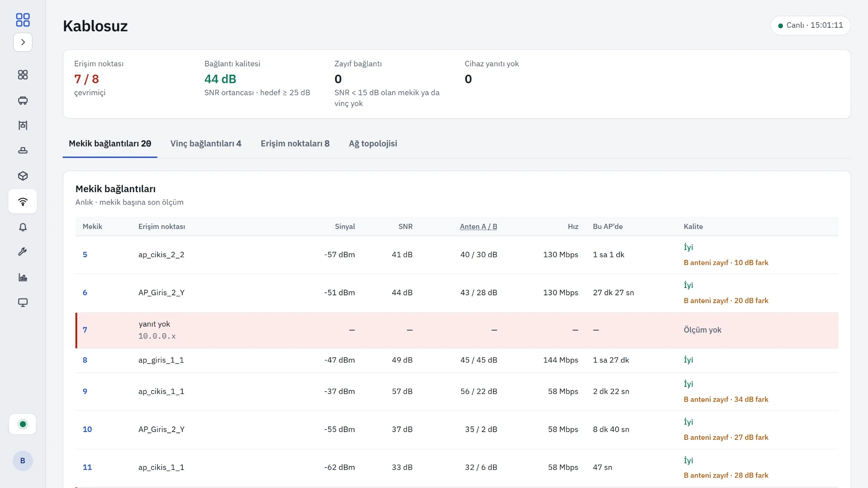Click the Canlı live status badge

[x=810, y=26]
